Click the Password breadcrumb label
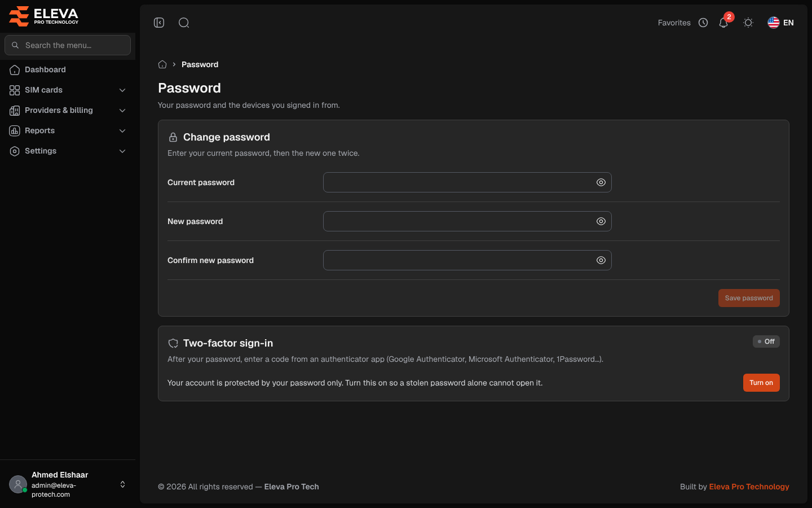Image resolution: width=812 pixels, height=508 pixels. 200,64
